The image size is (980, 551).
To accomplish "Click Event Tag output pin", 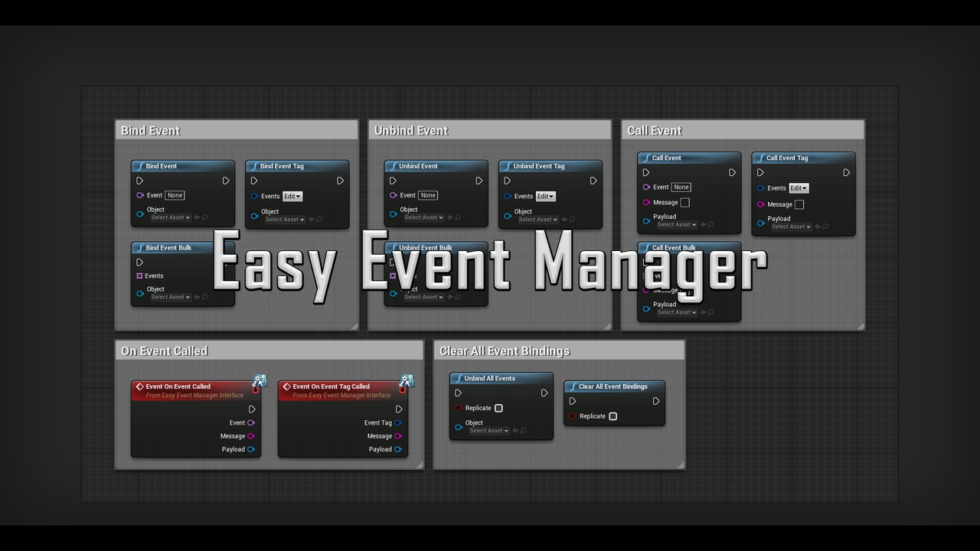I will (398, 422).
